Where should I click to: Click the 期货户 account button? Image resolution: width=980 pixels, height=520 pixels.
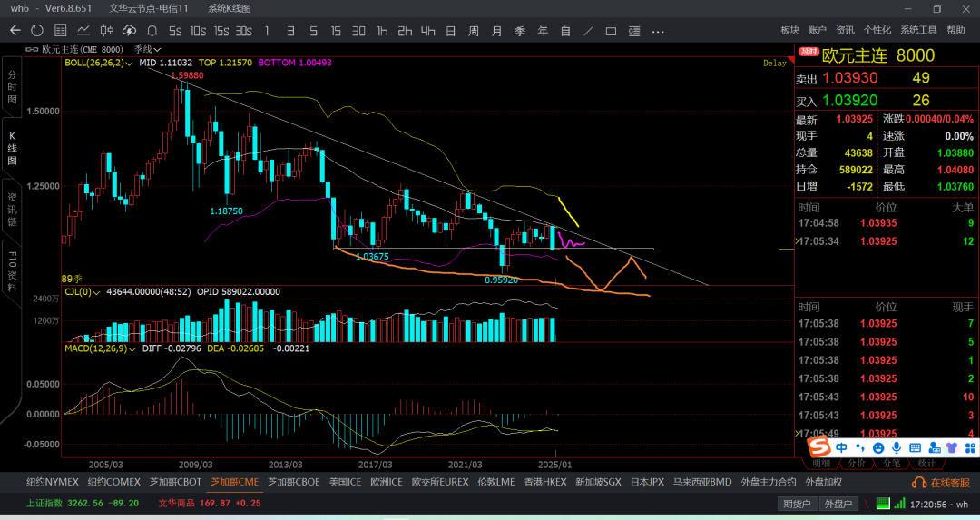[x=797, y=504]
